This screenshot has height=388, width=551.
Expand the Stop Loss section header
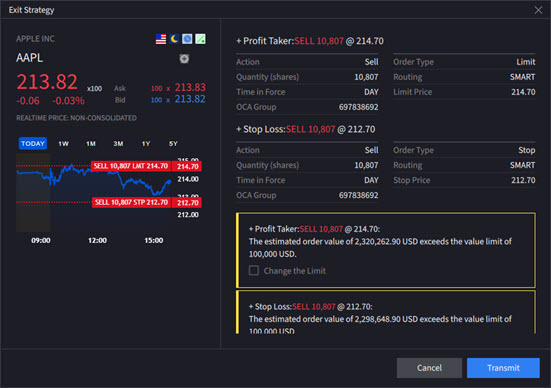pyautogui.click(x=305, y=129)
